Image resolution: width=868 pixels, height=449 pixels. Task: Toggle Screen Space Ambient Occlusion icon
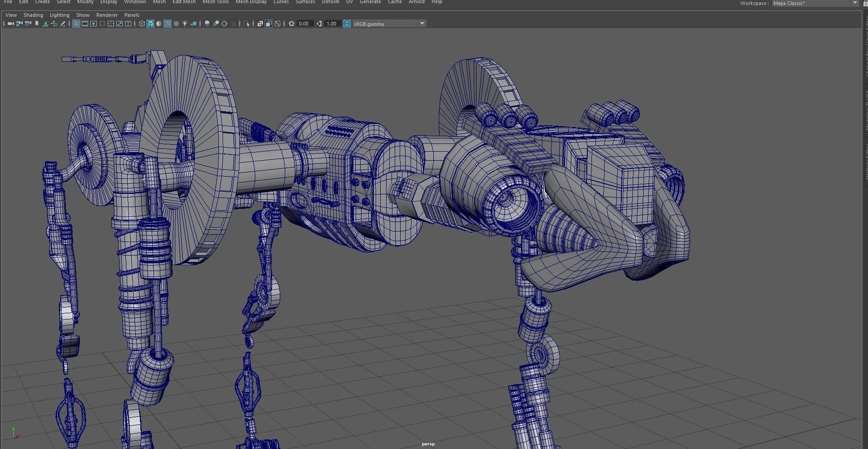pyautogui.click(x=207, y=24)
